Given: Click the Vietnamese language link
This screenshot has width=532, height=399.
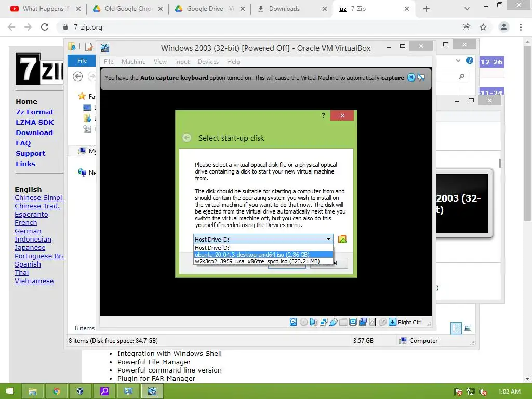Looking at the screenshot, I should (34, 281).
